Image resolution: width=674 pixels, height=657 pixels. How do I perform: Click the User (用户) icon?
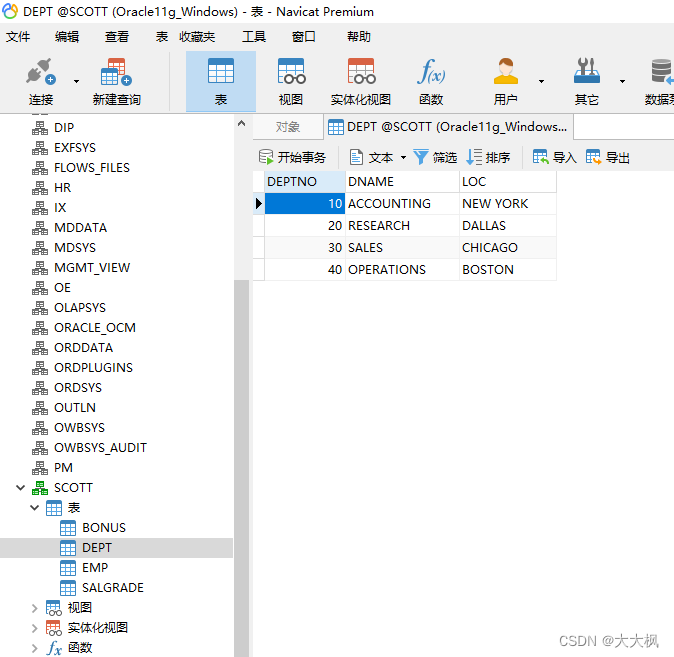pos(506,71)
